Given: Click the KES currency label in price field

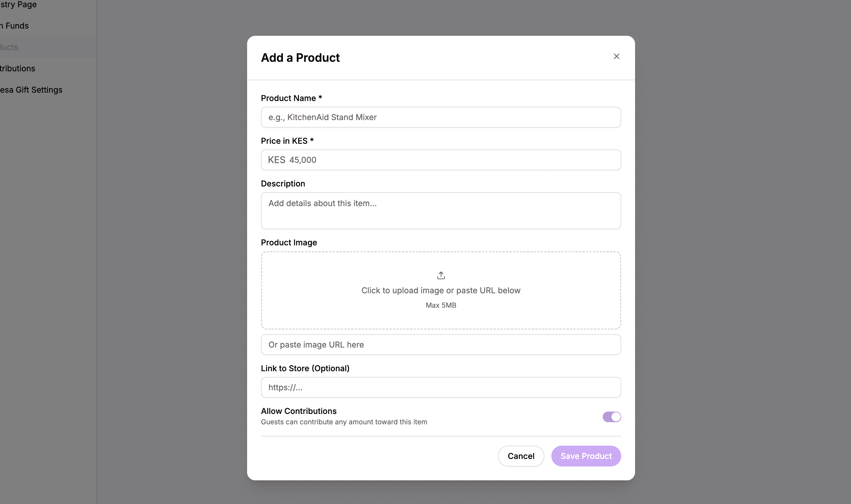Looking at the screenshot, I should 277,160.
